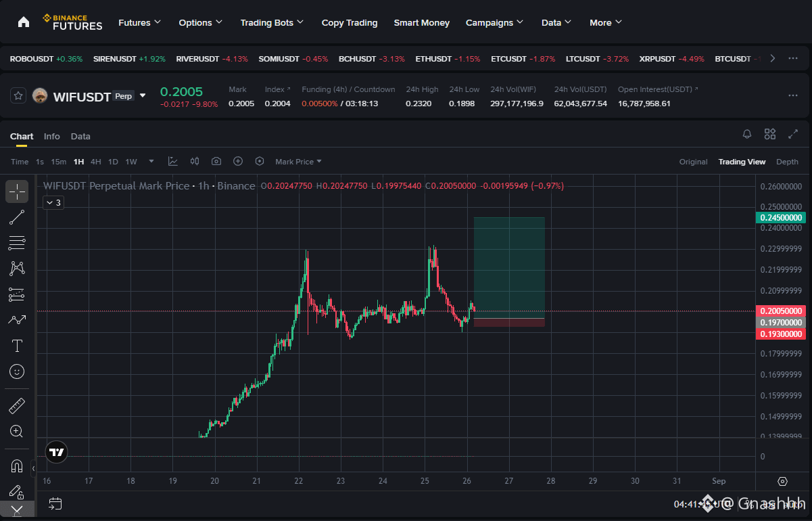Select the Time line-chart interval
This screenshot has height=521, width=812.
[20, 162]
